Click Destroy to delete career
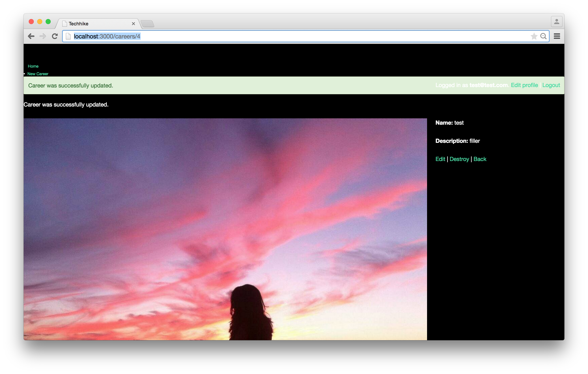 coord(459,159)
